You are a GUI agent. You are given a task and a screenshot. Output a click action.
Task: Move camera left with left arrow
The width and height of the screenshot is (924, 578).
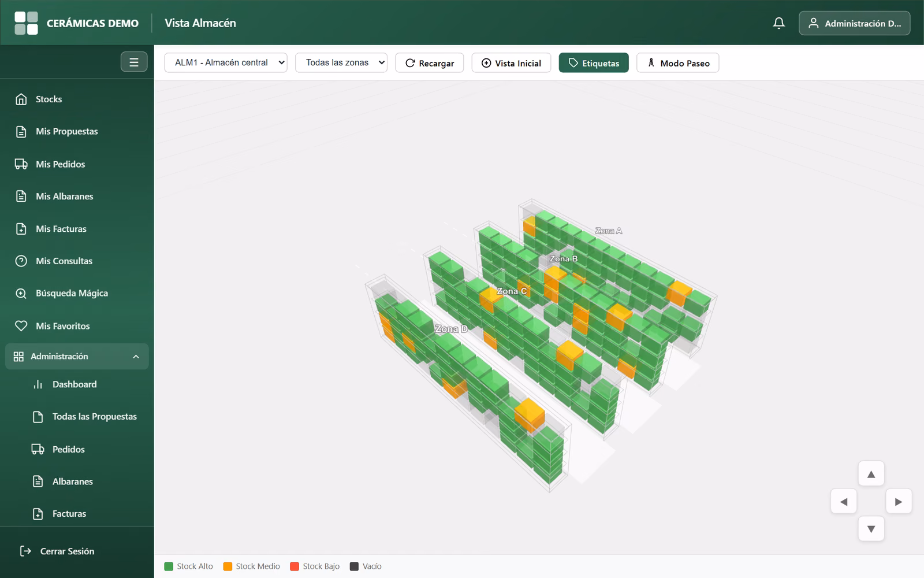click(x=844, y=501)
